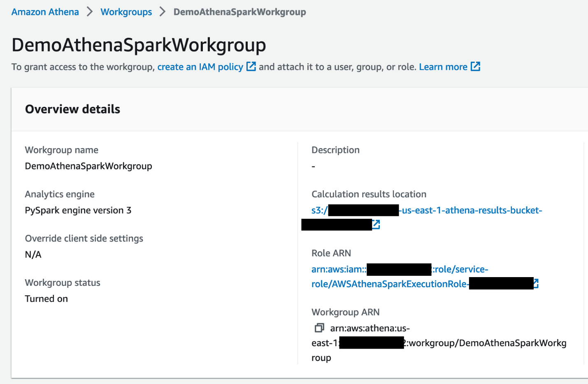This screenshot has width=588, height=384.
Task: Copy the Workgroup ARN with the copy icon
Action: click(319, 328)
